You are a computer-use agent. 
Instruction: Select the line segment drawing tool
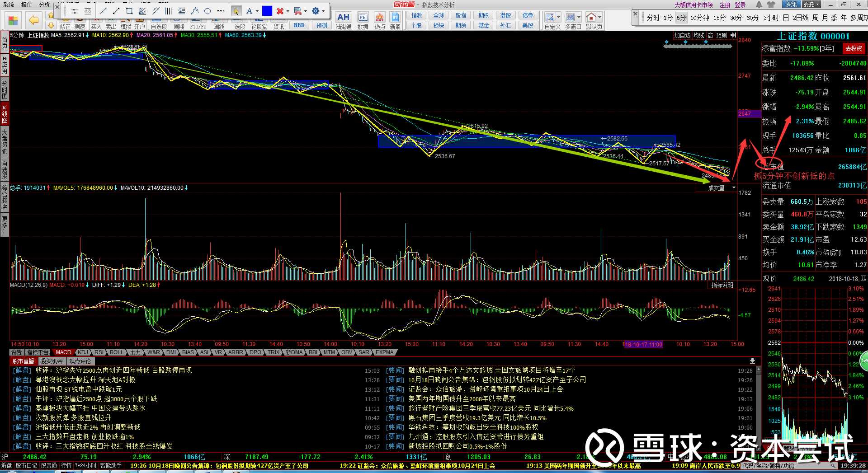point(116,11)
